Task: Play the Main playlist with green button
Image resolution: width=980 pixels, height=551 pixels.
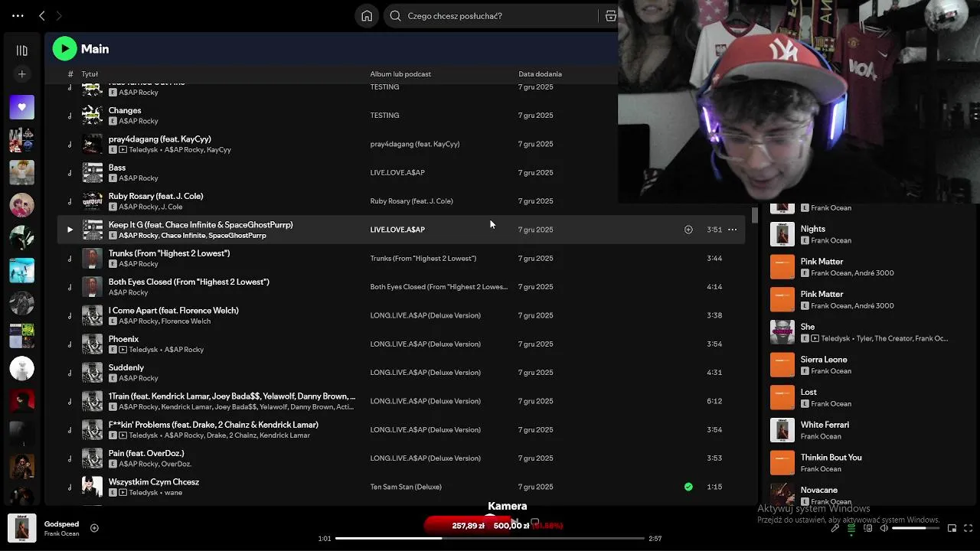Action: pyautogui.click(x=65, y=49)
